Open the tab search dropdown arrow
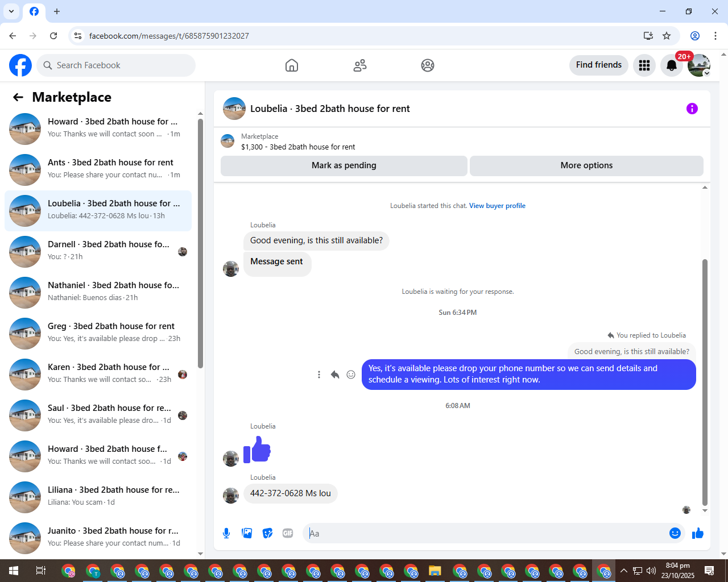Image resolution: width=728 pixels, height=582 pixels. tap(11, 11)
